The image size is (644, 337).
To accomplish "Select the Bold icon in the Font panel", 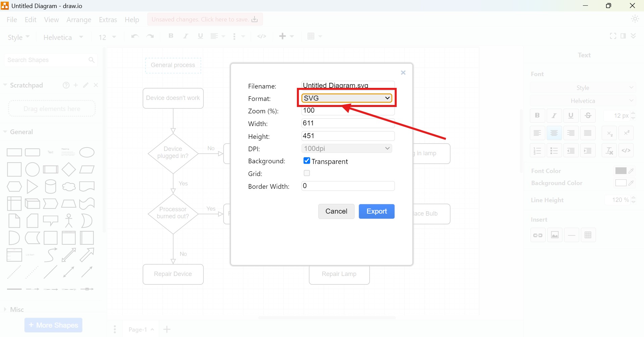I will [537, 115].
